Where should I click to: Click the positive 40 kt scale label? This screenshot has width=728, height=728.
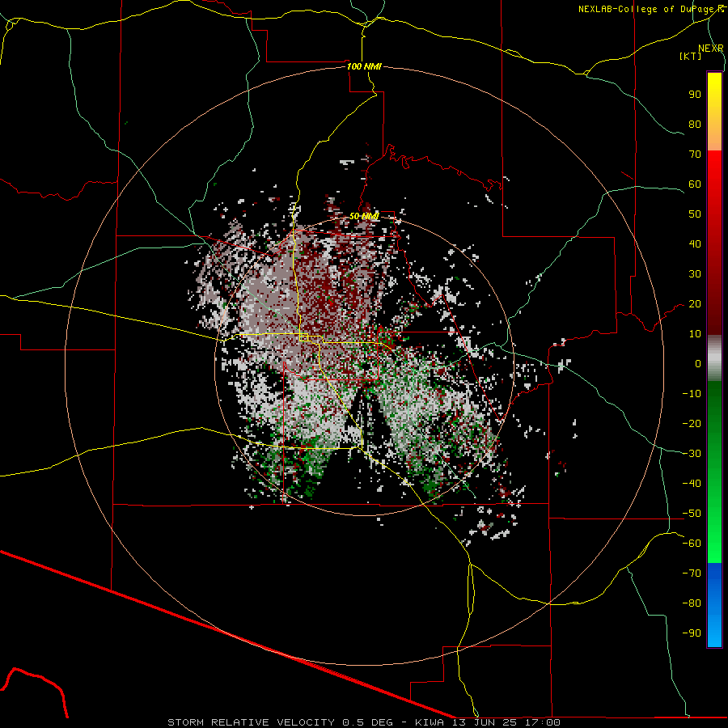tap(695, 243)
